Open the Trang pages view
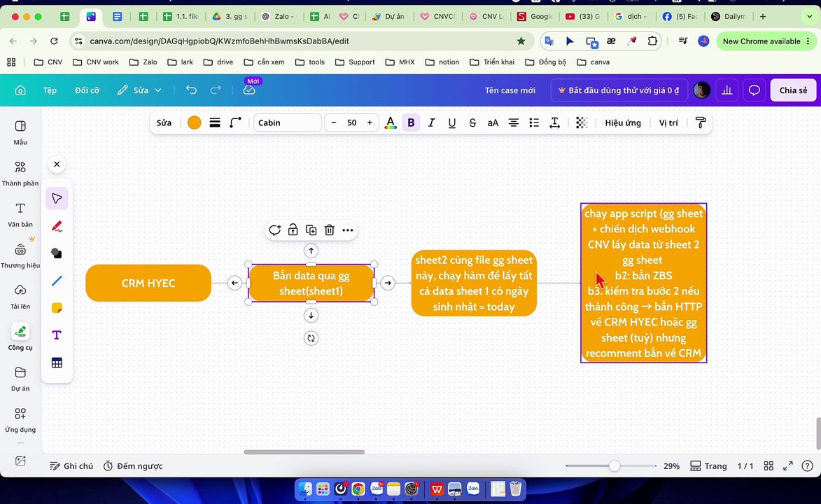This screenshot has height=504, width=821. click(708, 465)
